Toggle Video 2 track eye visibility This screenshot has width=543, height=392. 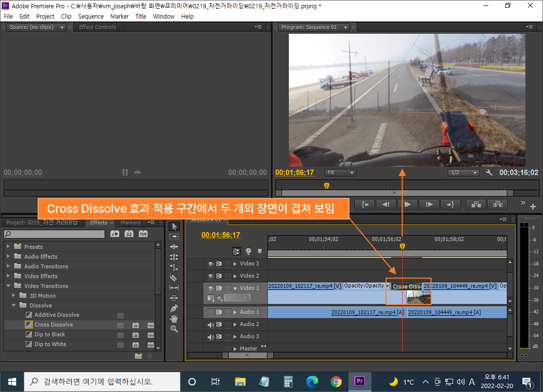pos(210,276)
